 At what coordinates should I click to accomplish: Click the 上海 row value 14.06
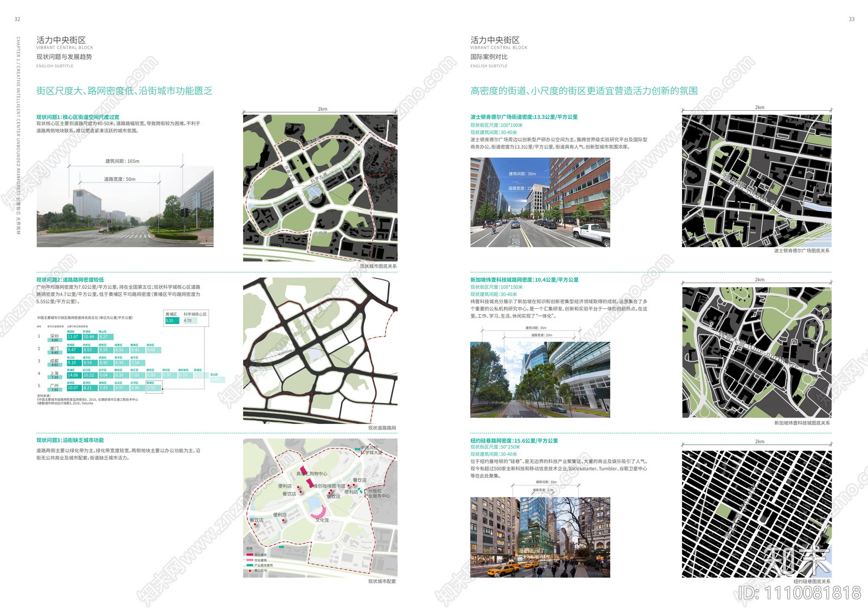[73, 375]
